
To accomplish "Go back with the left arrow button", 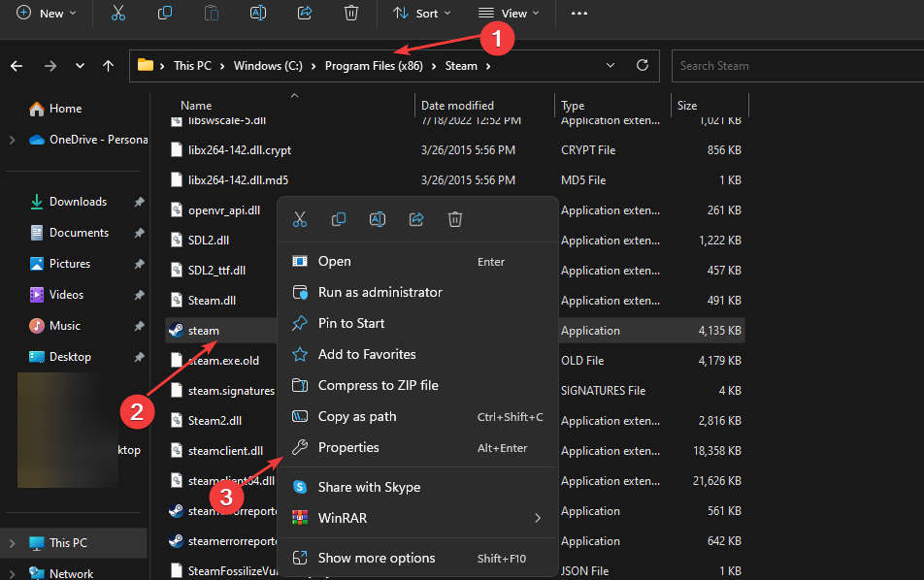I will 16,66.
